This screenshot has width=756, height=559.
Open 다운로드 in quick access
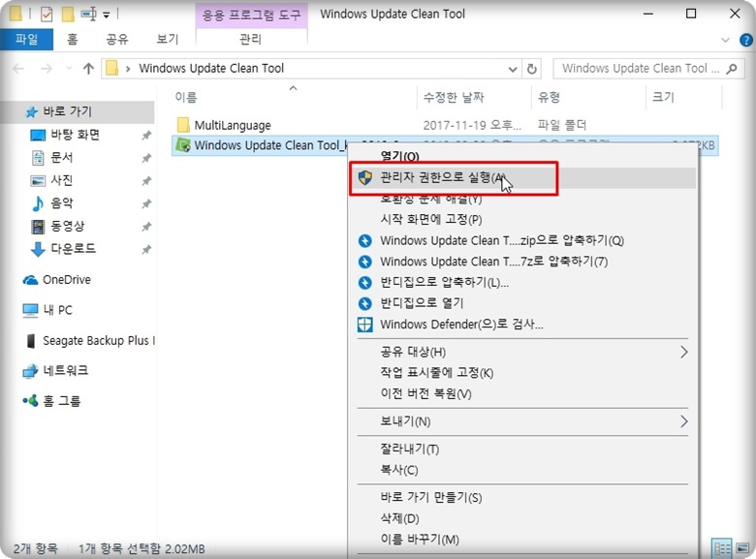coord(73,249)
